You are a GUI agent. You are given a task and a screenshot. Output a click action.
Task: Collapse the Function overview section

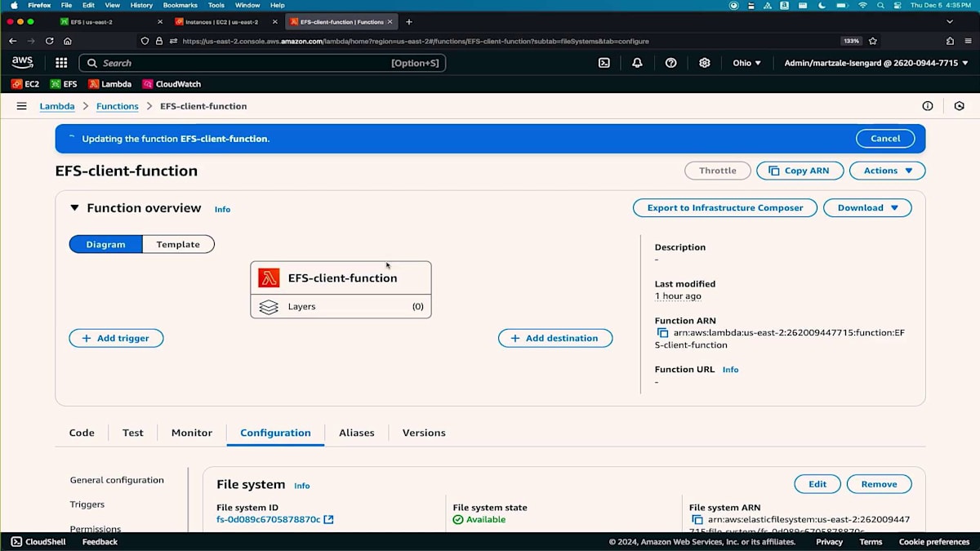coord(74,208)
